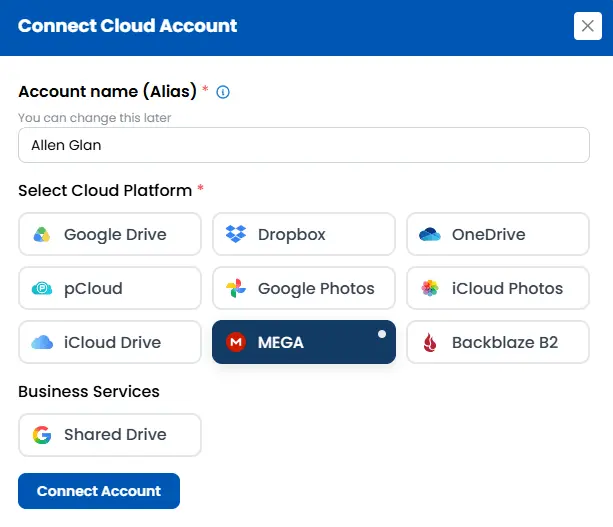This screenshot has height=527, width=613.
Task: Focus the Account name field containing Allen Glan
Action: click(304, 145)
